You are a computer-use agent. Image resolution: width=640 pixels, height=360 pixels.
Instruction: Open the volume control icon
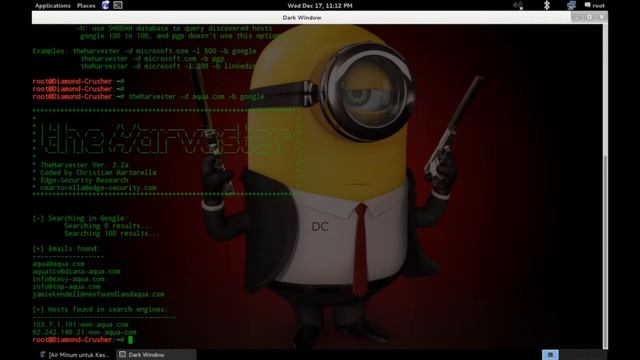point(518,5)
